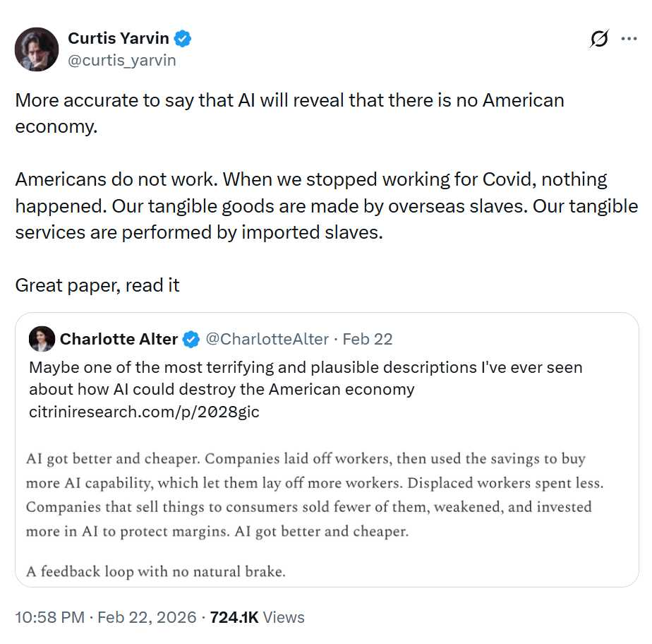652x644 pixels.
Task: Click the quoted post's Feb 22 date
Action: click(x=367, y=340)
